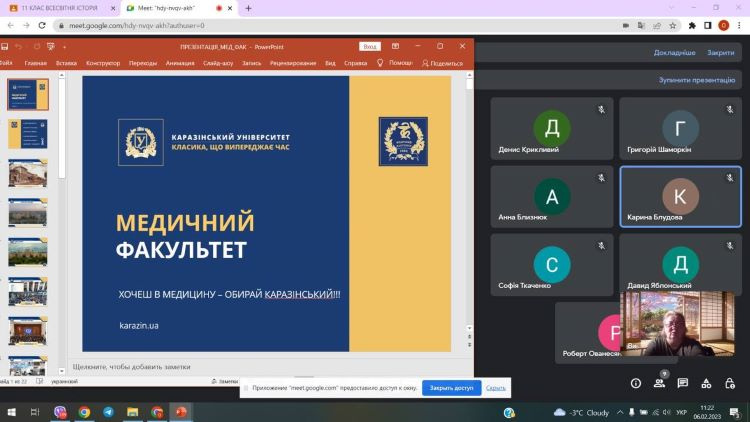Click the Помощь lightbulb search box
Image resolution: width=750 pixels, height=422 pixels.
point(395,63)
